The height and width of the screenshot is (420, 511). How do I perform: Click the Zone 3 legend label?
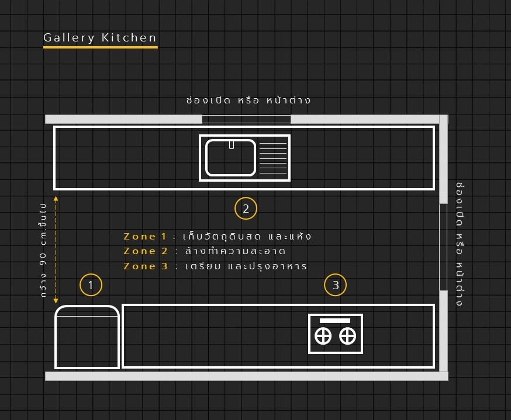click(146, 266)
